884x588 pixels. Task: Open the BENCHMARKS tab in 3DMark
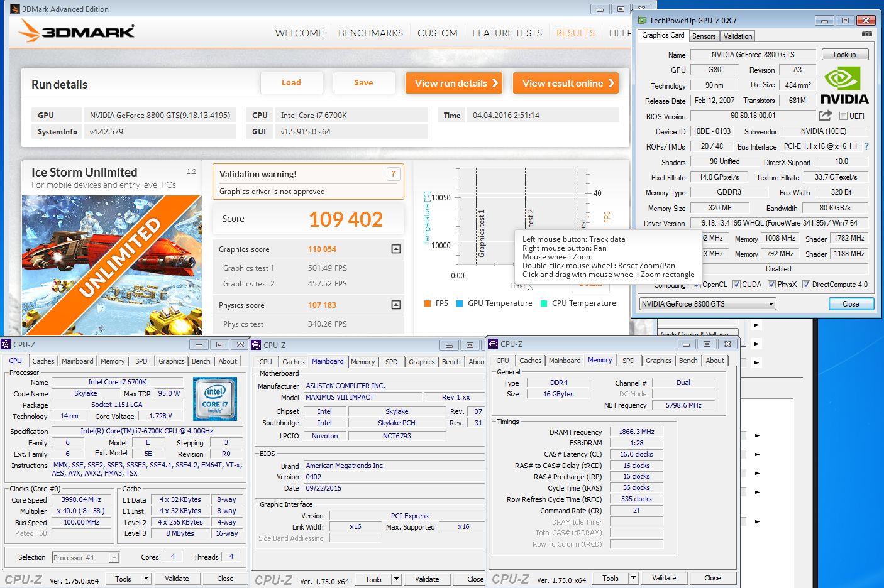371,33
